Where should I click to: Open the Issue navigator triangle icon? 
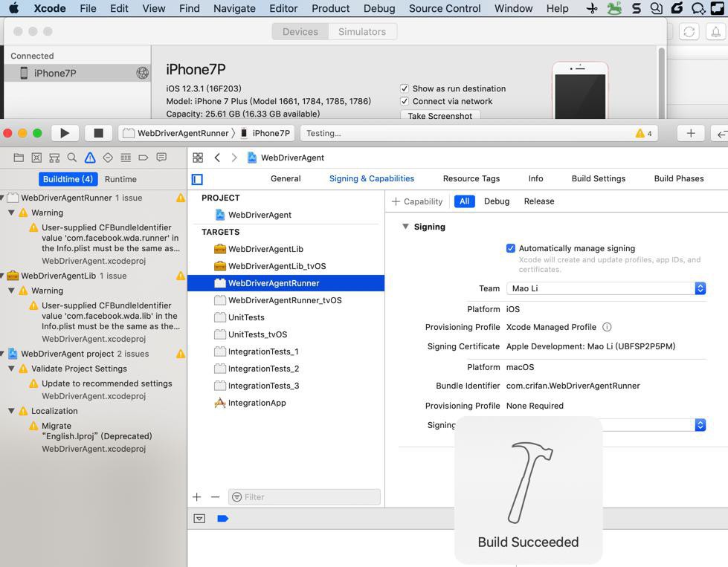(x=90, y=158)
